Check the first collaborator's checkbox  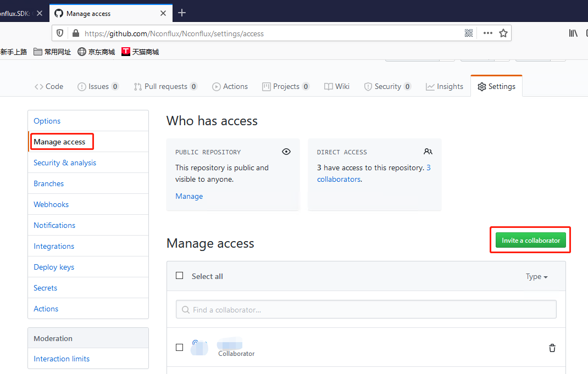click(x=180, y=347)
